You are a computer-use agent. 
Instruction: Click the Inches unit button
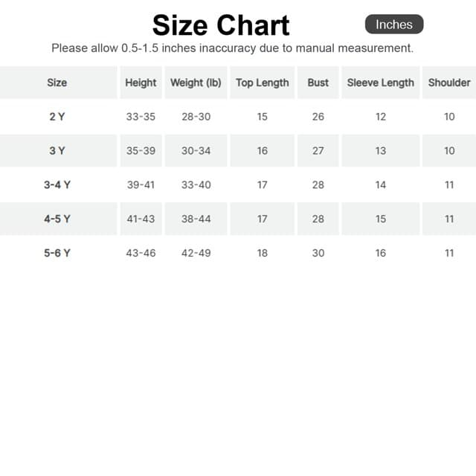pos(393,25)
